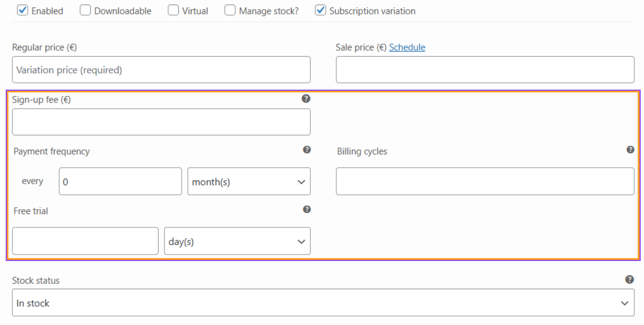Image resolution: width=644 pixels, height=325 pixels.
Task: Enable the Manage stock? option
Action: coord(230,11)
